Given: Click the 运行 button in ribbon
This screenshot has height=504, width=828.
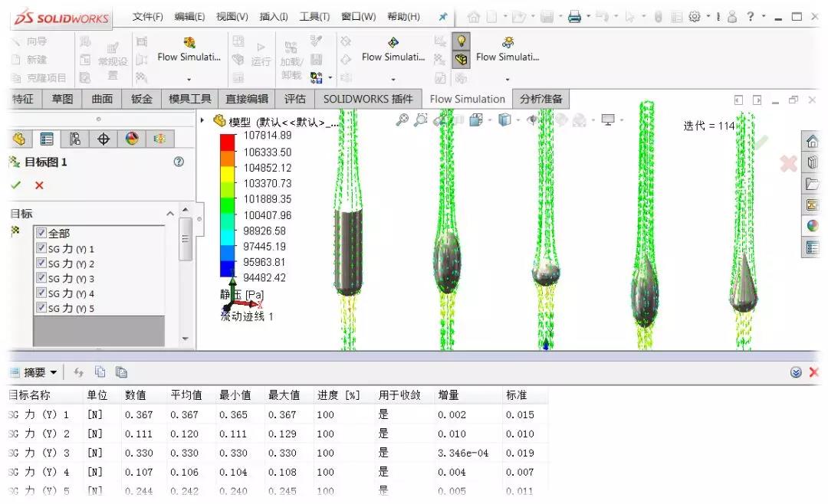Looking at the screenshot, I should click(x=261, y=55).
